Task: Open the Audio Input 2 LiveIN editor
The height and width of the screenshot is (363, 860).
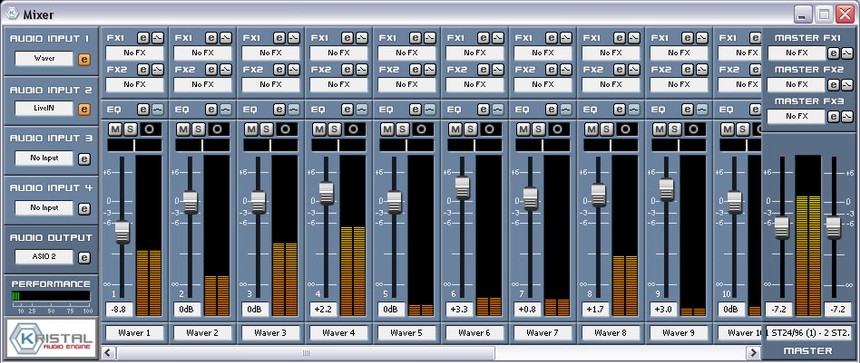Action: coord(84,109)
